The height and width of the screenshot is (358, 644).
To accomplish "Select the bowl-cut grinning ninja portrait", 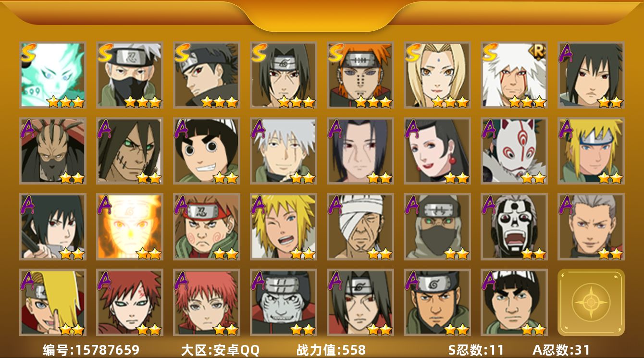I will click(x=207, y=151).
